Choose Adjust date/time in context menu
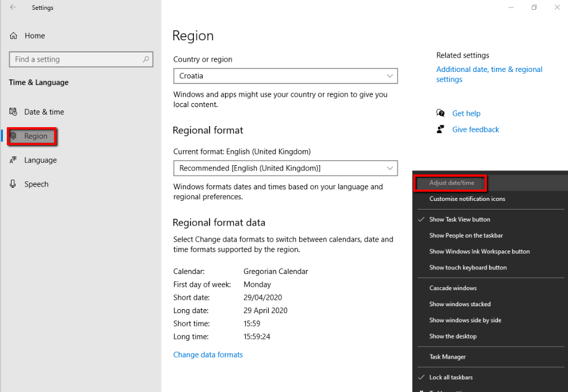Viewport: 568px width, 392px height. 451,183
